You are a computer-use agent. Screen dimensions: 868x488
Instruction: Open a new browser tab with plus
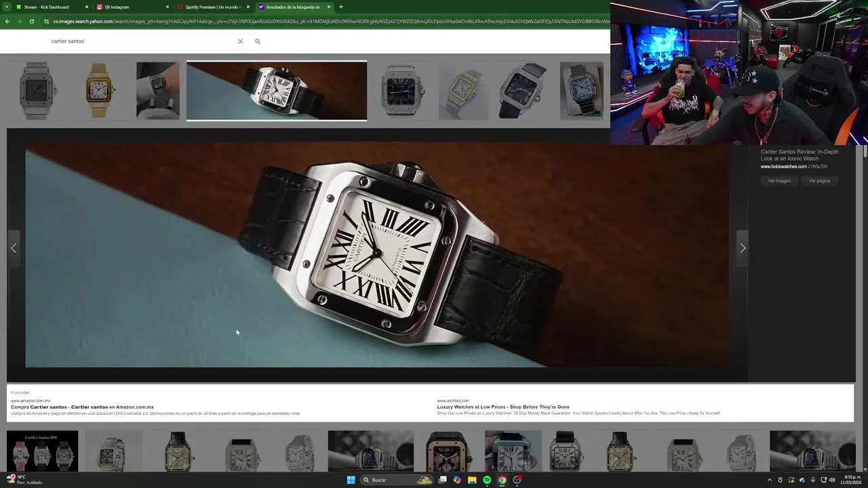point(340,7)
